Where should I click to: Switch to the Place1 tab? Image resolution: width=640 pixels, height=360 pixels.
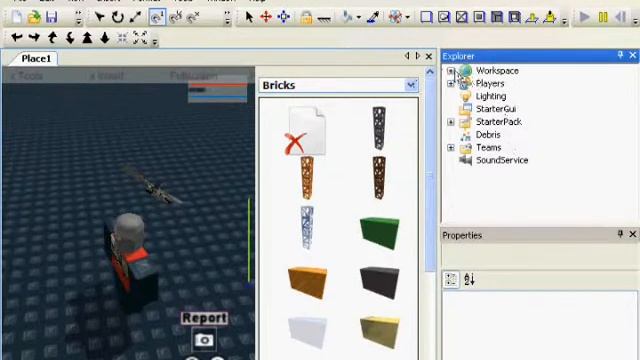pos(36,59)
